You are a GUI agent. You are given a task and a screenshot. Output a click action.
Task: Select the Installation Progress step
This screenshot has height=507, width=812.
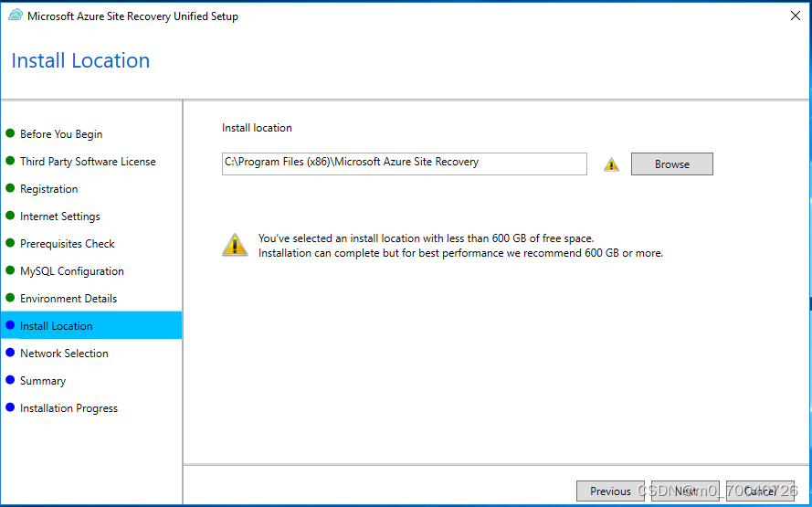click(69, 408)
